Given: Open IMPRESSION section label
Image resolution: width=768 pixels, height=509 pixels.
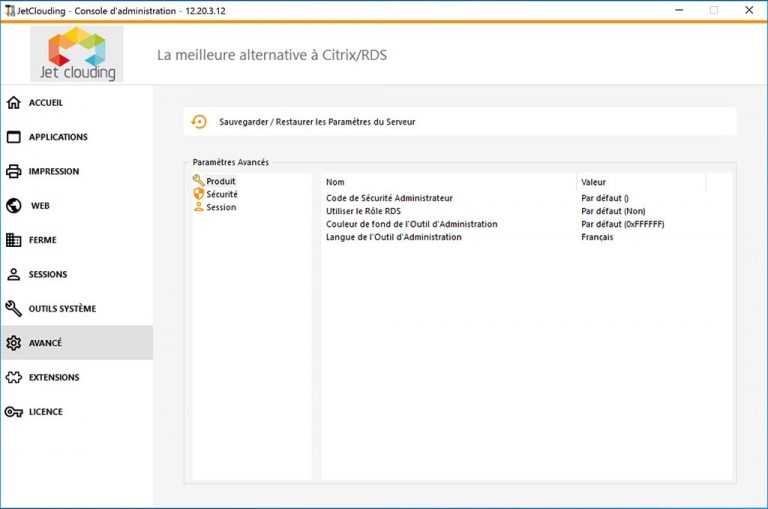Looking at the screenshot, I should click(x=54, y=171).
